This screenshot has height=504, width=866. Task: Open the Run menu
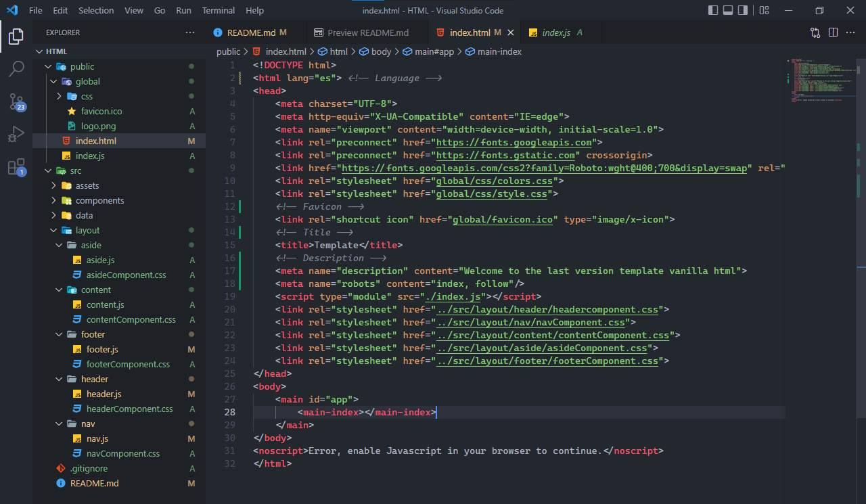(x=183, y=10)
